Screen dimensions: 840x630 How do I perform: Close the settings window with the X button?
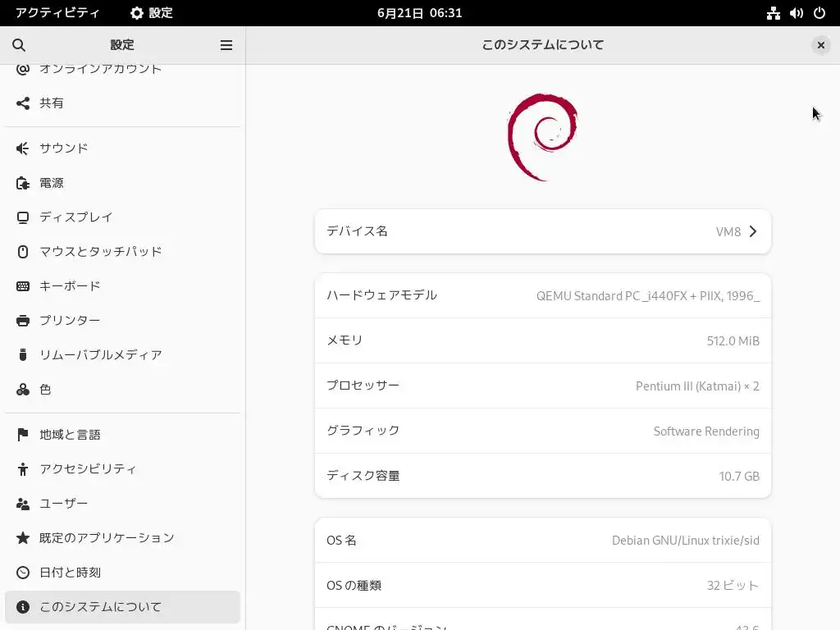point(820,45)
